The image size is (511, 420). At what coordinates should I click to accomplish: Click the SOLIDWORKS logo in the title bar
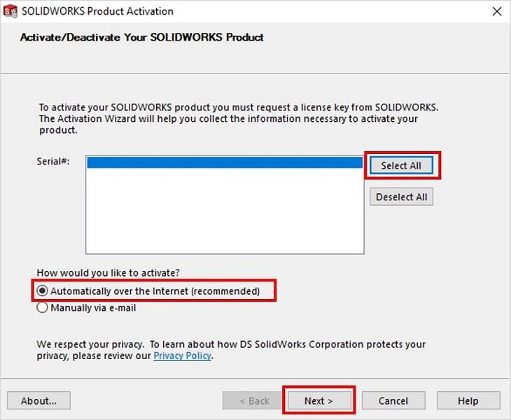10,11
